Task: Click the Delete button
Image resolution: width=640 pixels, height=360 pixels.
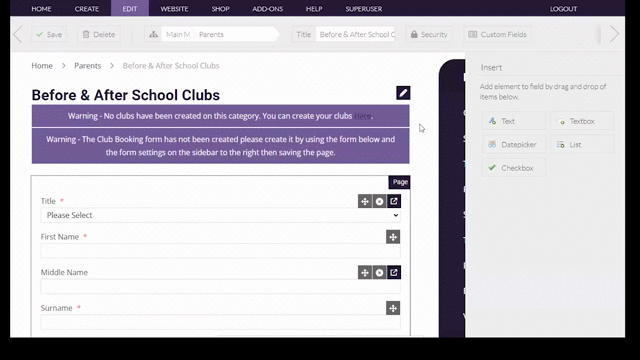Action: [x=99, y=35]
